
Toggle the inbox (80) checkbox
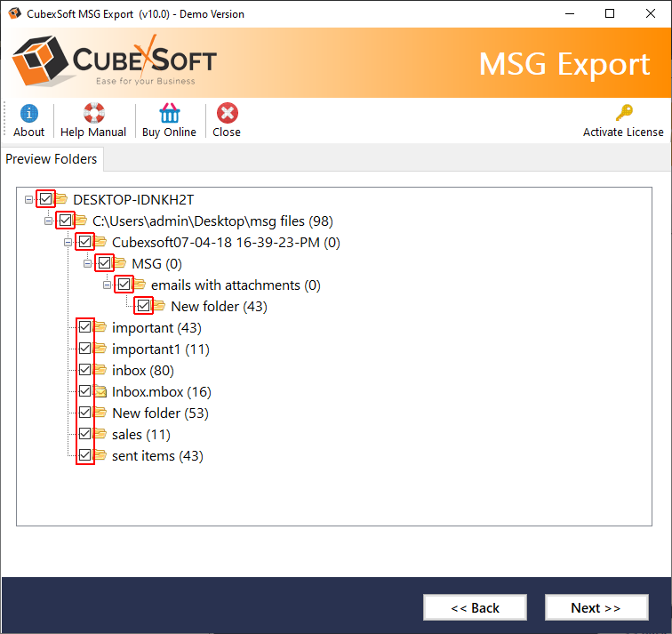(x=85, y=370)
